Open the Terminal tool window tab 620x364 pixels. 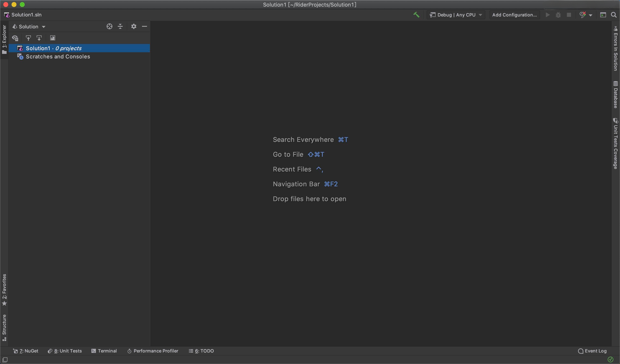click(x=104, y=351)
